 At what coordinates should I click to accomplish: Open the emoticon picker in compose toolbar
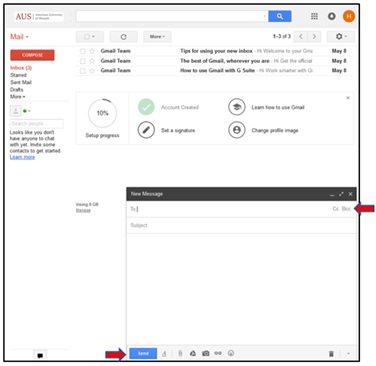pos(231,353)
